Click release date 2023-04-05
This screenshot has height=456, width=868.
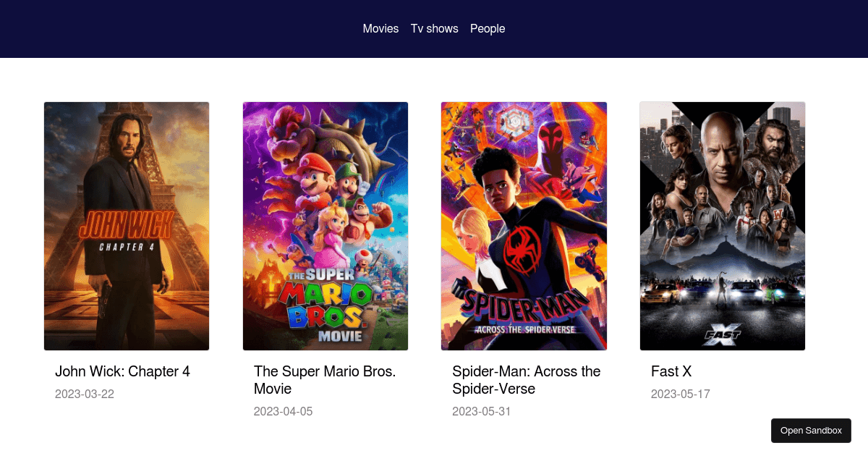284,412
